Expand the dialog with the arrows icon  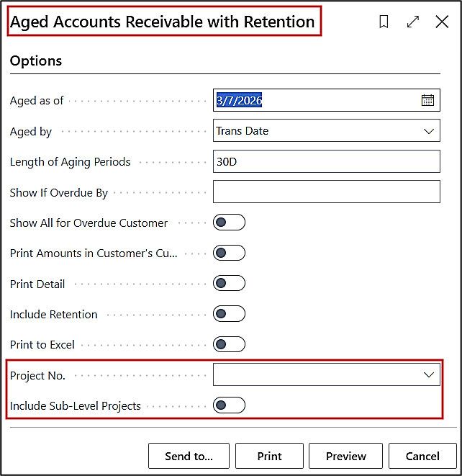(413, 22)
